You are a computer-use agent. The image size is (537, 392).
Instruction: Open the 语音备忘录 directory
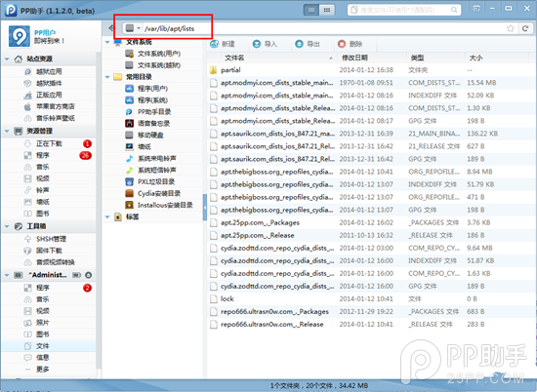click(153, 124)
